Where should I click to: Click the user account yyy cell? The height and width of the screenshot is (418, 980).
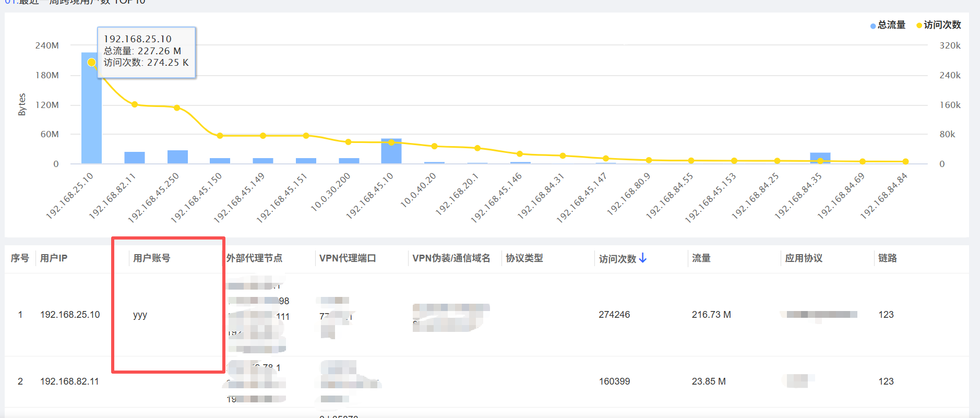140,315
